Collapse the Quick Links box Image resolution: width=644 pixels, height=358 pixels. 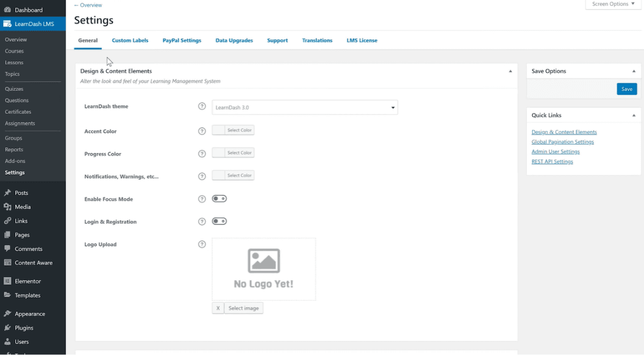click(x=634, y=115)
